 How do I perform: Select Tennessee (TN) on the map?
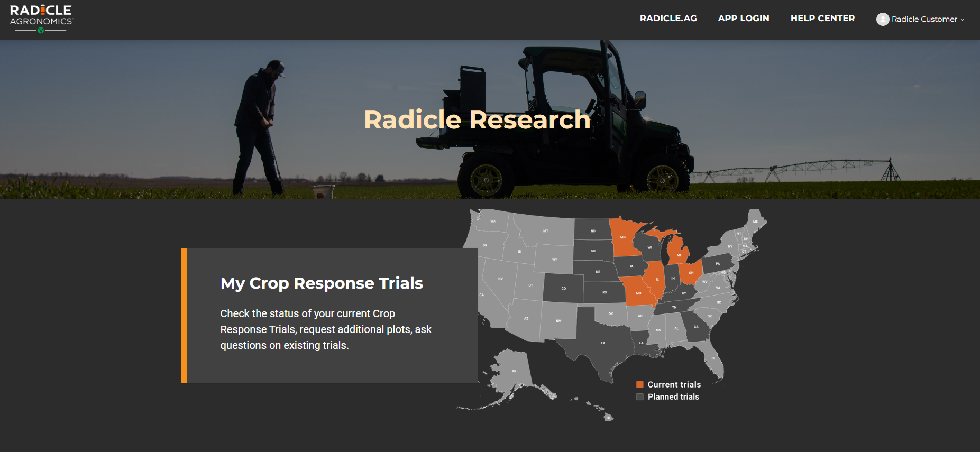[x=674, y=307]
